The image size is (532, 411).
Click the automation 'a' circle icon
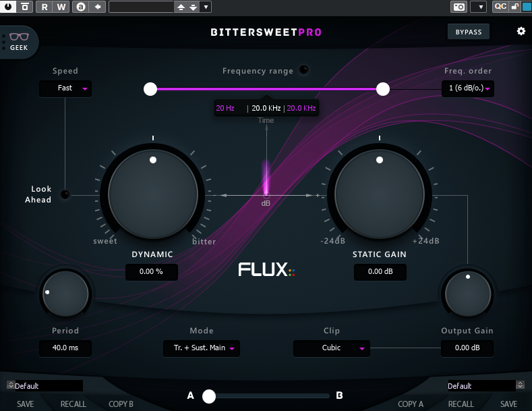point(81,7)
